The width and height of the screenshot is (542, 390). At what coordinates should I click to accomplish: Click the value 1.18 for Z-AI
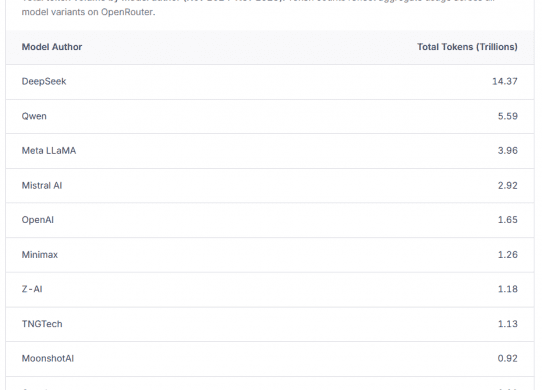coord(507,289)
